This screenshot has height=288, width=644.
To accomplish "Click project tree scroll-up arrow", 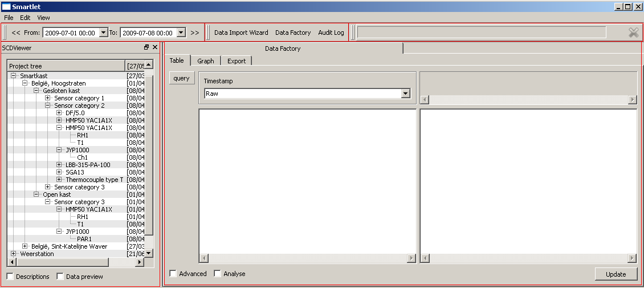I will pos(149,64).
